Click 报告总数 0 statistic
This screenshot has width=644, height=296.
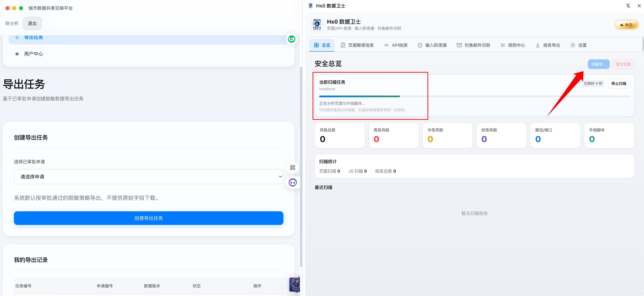coord(385,171)
